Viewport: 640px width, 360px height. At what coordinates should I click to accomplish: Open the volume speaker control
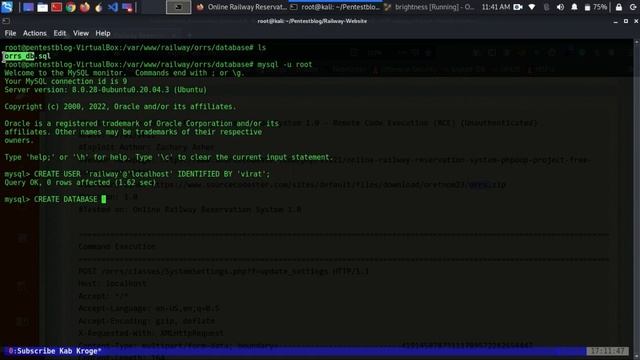tap(560, 7)
